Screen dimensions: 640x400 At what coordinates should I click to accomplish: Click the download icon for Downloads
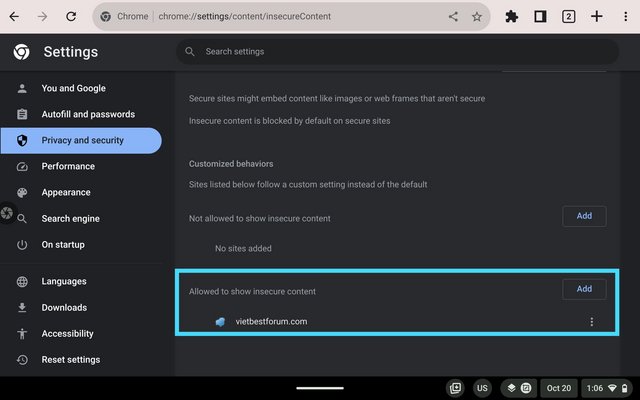coord(22,308)
